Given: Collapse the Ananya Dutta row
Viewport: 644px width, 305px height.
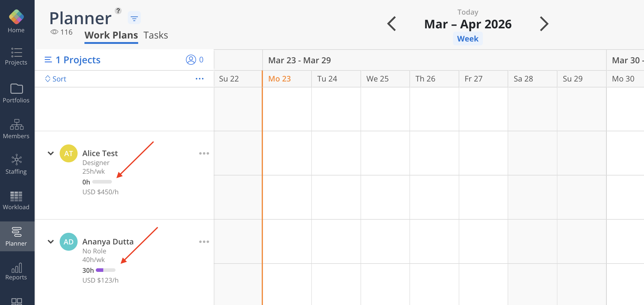Looking at the screenshot, I should [x=51, y=242].
